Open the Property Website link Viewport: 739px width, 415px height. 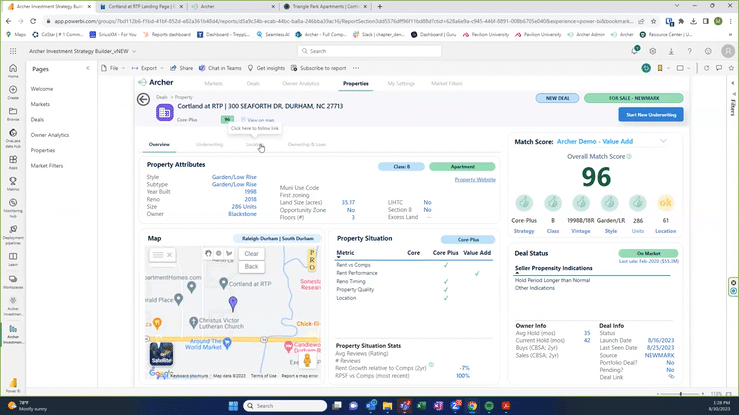[475, 179]
